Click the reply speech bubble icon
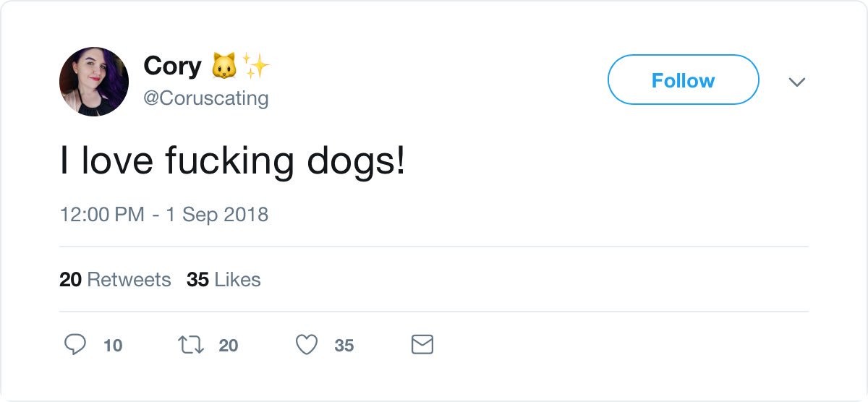The height and width of the screenshot is (402, 868). 76,345
